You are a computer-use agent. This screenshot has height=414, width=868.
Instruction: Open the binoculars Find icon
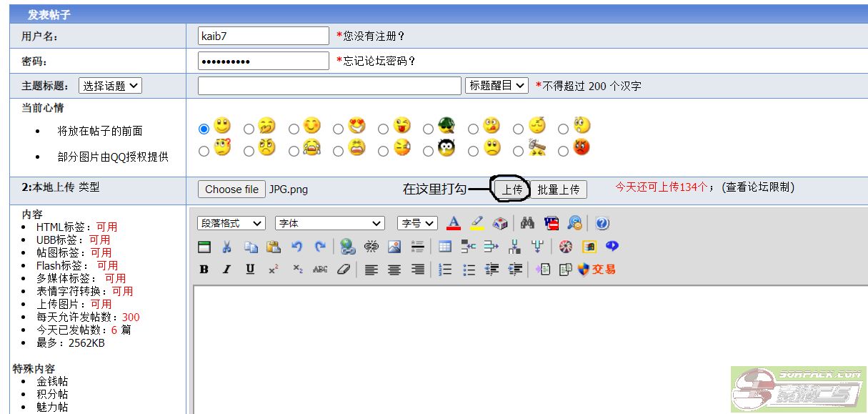click(x=527, y=223)
